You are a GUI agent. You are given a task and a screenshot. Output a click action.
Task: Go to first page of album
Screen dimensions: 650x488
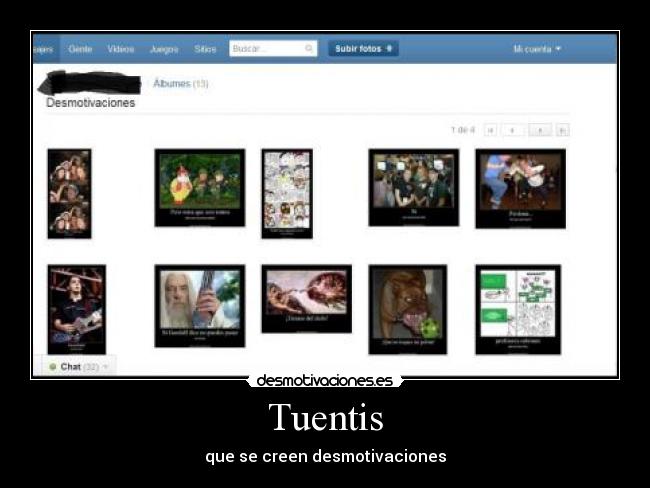click(x=490, y=130)
